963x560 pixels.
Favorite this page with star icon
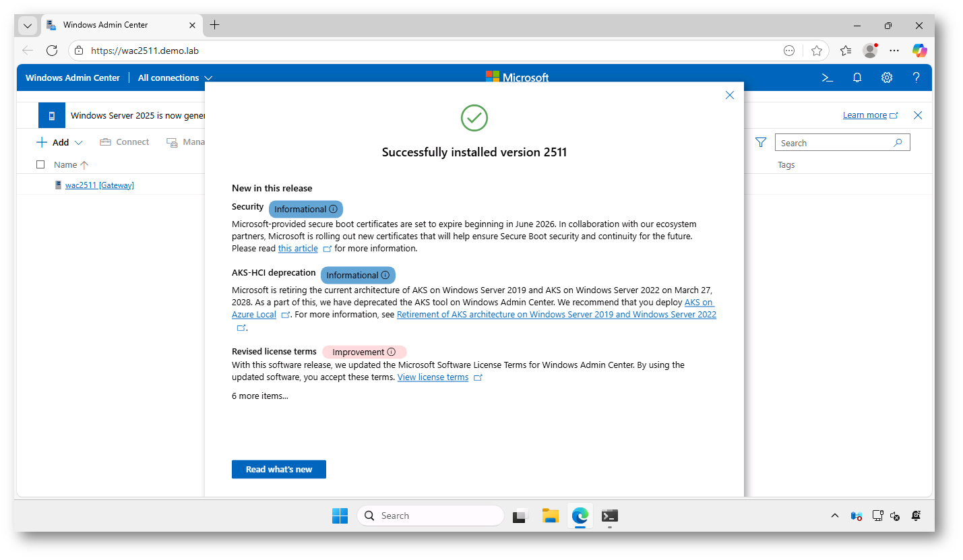(817, 51)
